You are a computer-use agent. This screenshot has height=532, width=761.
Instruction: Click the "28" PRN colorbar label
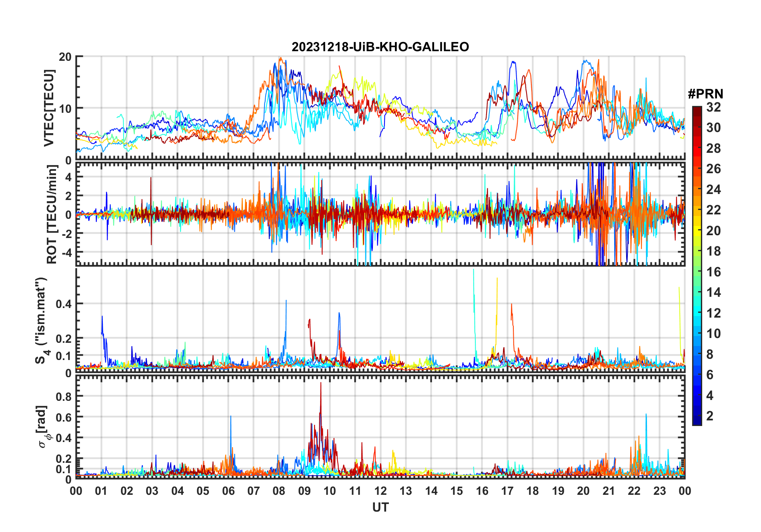(x=713, y=148)
